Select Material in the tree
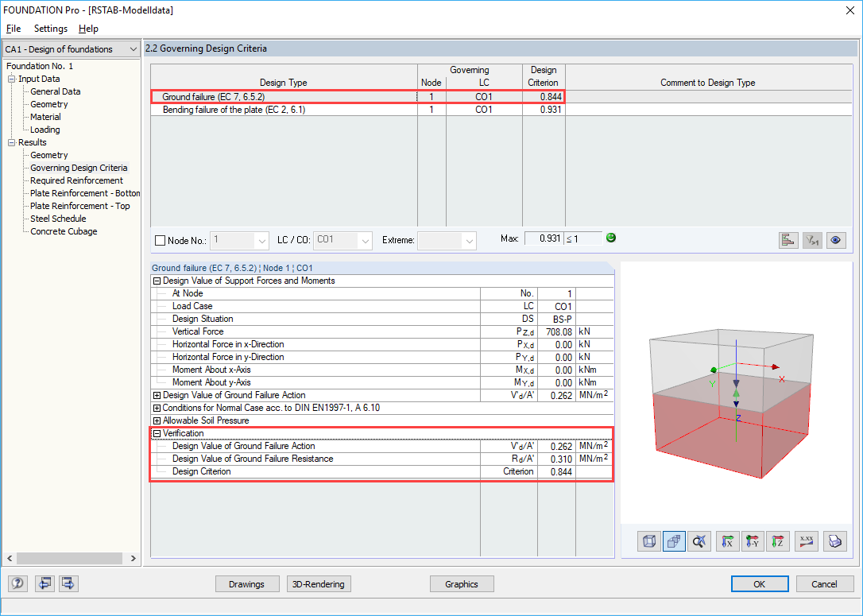Image resolution: width=863 pixels, height=616 pixels. pyautogui.click(x=45, y=117)
